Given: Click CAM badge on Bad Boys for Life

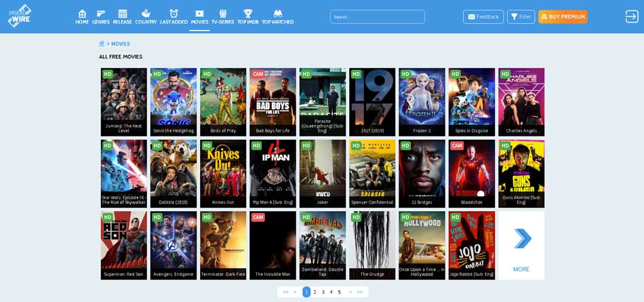Looking at the screenshot, I should 258,74.
